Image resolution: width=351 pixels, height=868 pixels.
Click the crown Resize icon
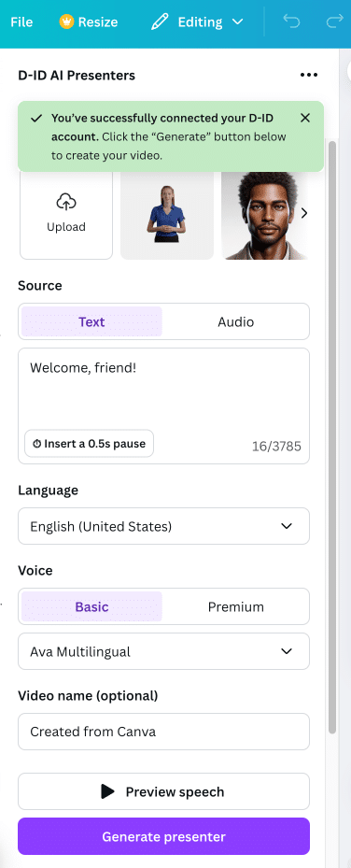click(x=67, y=22)
